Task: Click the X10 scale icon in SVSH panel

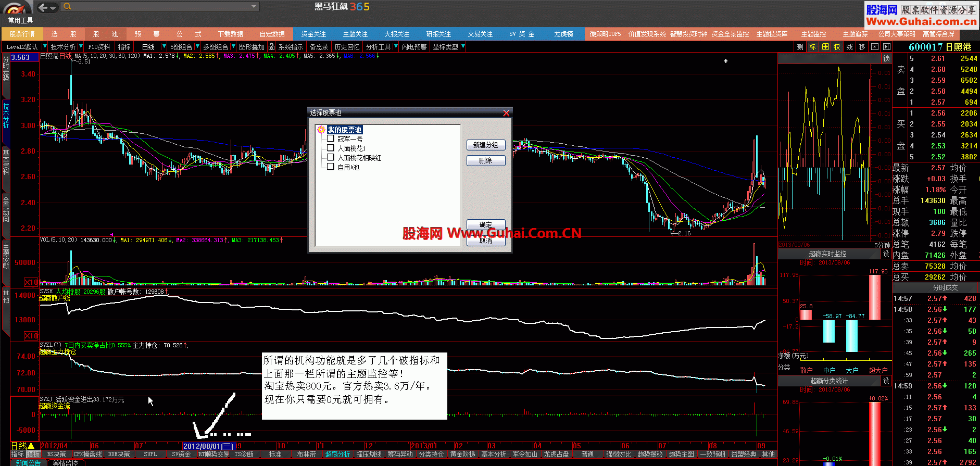Action: pyautogui.click(x=31, y=336)
